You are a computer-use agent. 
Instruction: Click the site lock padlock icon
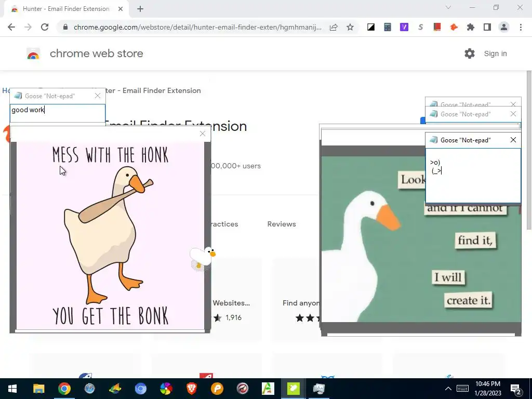pos(65,27)
